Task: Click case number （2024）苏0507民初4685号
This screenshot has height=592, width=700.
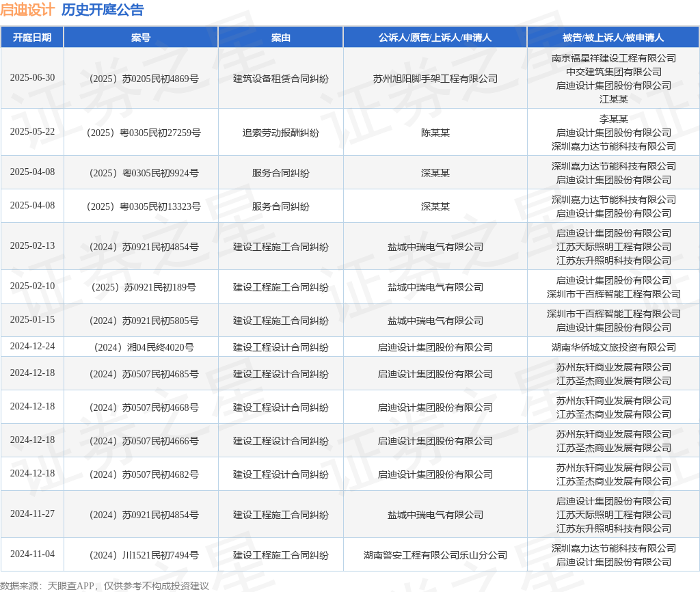Action: pyautogui.click(x=144, y=374)
